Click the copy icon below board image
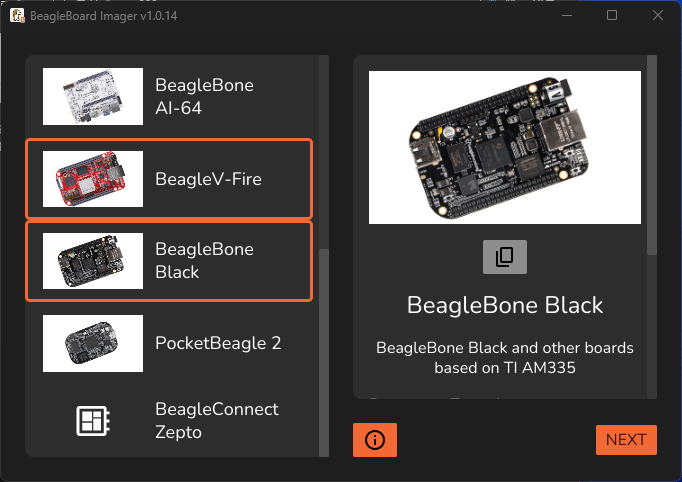Image resolution: width=682 pixels, height=482 pixels. (505, 257)
